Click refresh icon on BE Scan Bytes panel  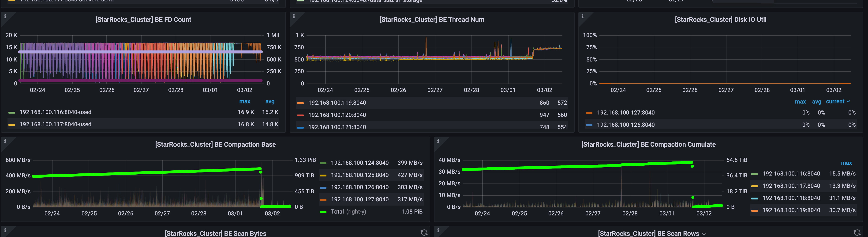tap(424, 232)
